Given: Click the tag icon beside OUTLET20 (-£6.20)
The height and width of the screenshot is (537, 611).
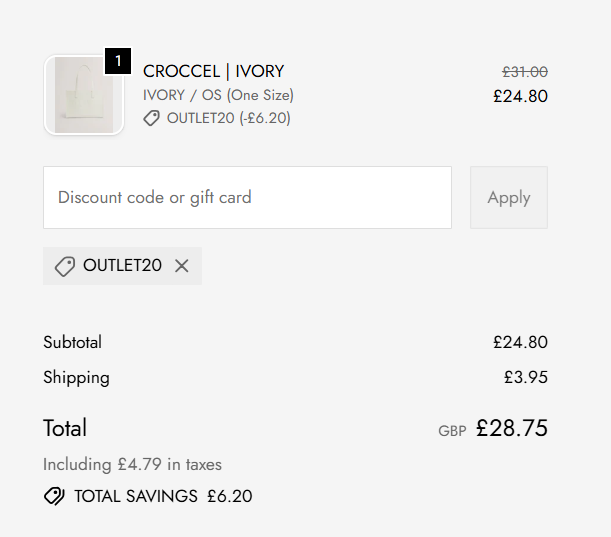Looking at the screenshot, I should (x=152, y=118).
